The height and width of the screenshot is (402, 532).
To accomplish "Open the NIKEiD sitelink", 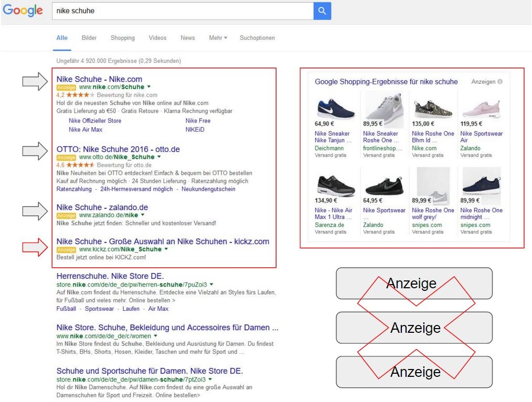I will (195, 129).
